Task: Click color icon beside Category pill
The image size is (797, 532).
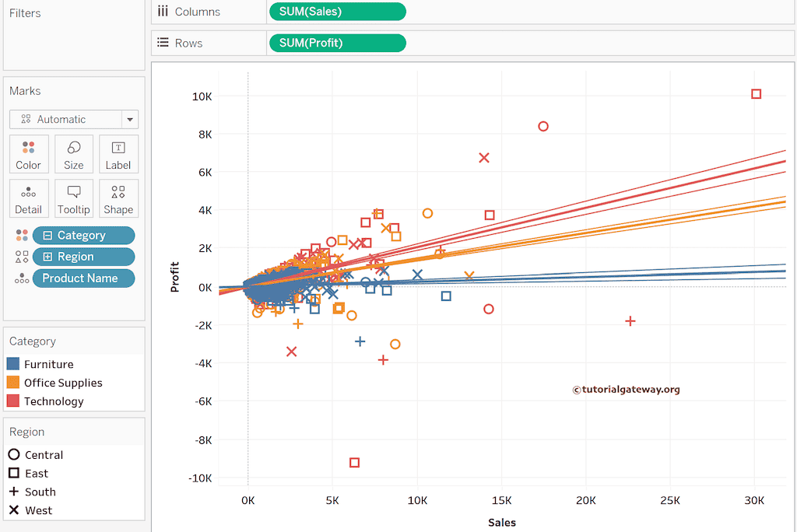Action: point(22,236)
